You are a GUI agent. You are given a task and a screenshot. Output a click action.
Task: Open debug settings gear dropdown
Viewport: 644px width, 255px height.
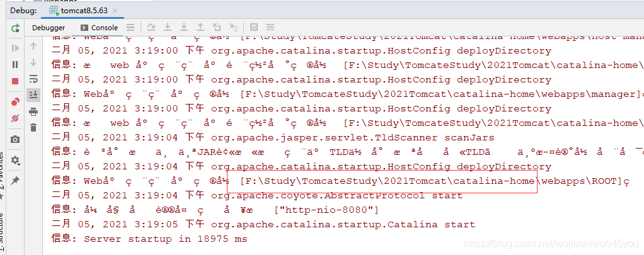point(16,160)
